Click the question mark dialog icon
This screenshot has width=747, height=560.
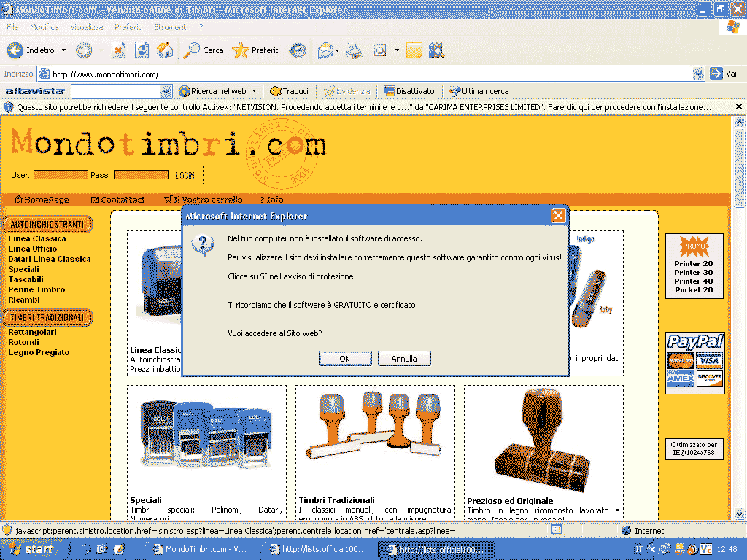pos(203,245)
